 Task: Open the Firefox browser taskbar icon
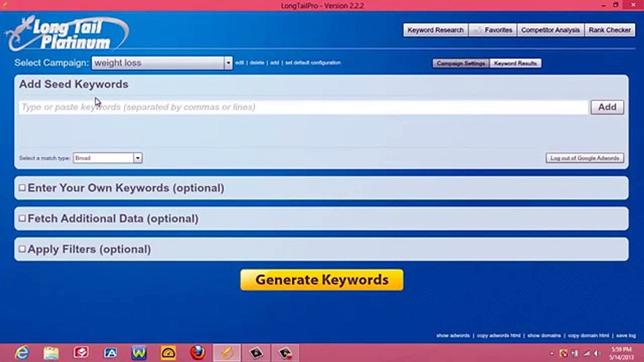[198, 353]
